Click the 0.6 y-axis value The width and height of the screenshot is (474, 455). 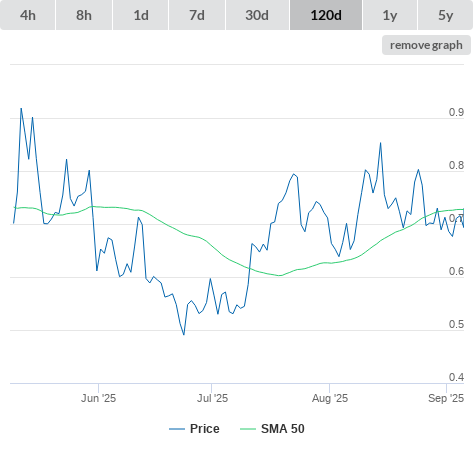point(456,271)
